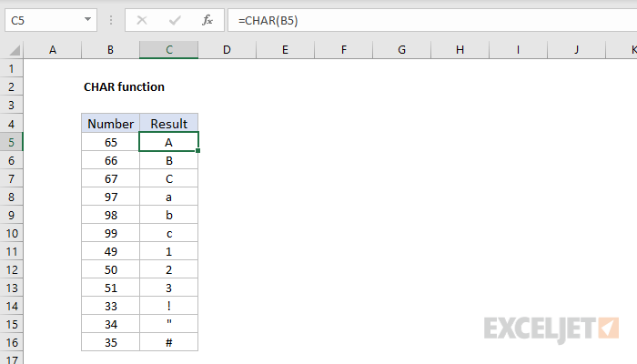Select row 5 header
Viewport: 637px width, 364px height.
[x=12, y=142]
